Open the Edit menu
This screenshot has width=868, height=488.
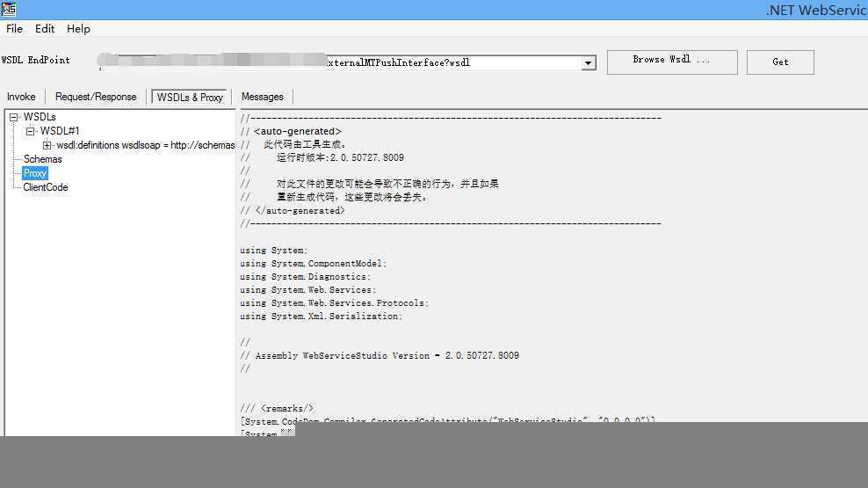(45, 29)
